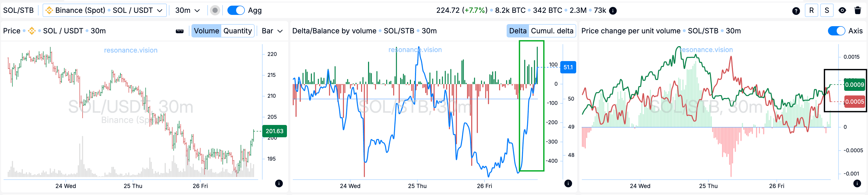This screenshot has width=868, height=195.
Task: Delete the chart with the trash icon
Action: 858,11
